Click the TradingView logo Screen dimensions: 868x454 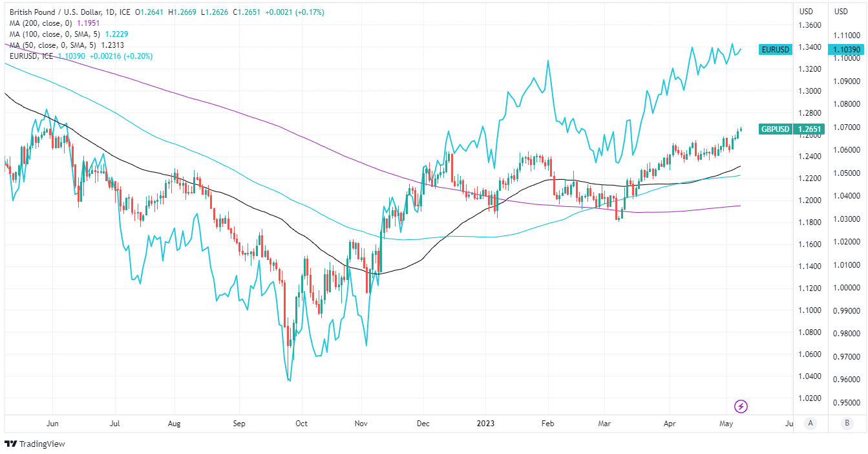(35, 444)
